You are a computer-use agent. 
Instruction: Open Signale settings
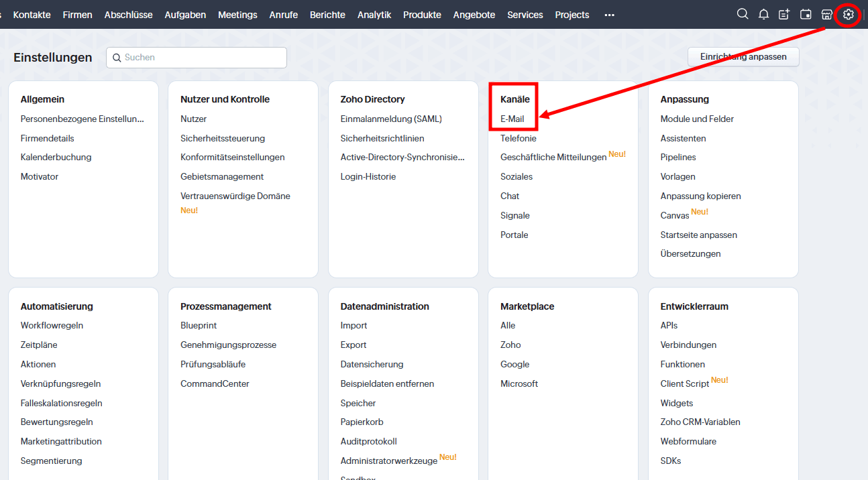[x=515, y=215]
